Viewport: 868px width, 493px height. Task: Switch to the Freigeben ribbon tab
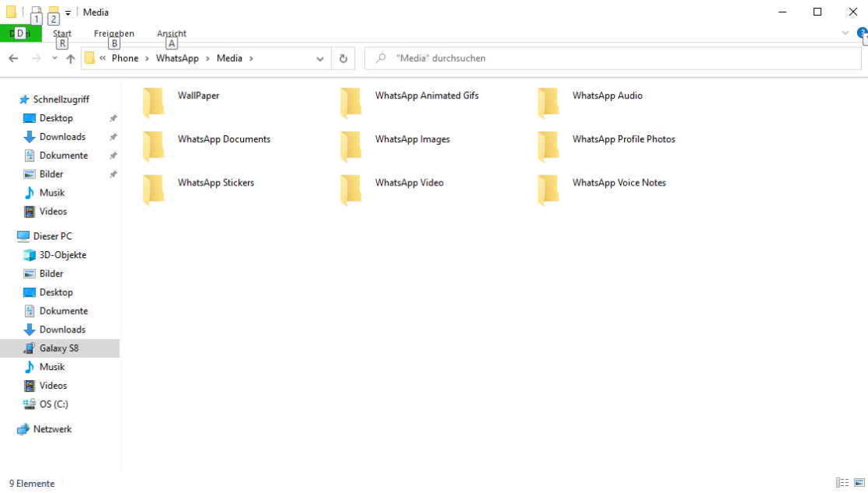pos(114,33)
